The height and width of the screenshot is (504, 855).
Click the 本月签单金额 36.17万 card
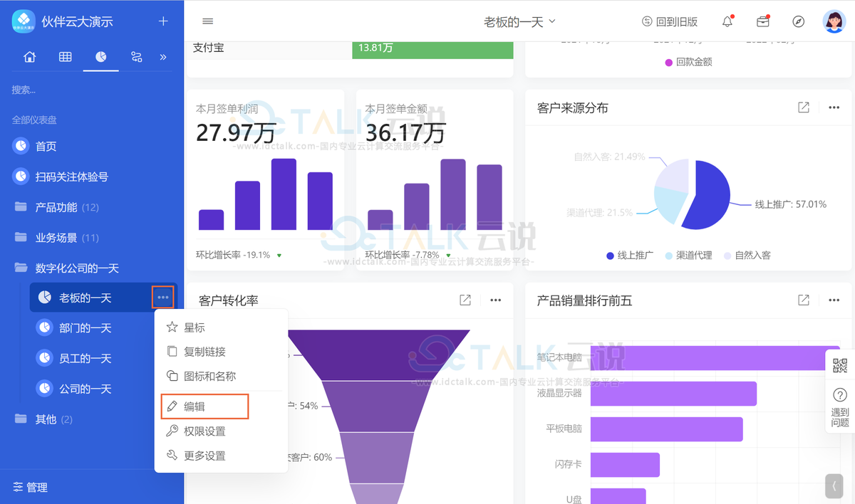pos(435,179)
